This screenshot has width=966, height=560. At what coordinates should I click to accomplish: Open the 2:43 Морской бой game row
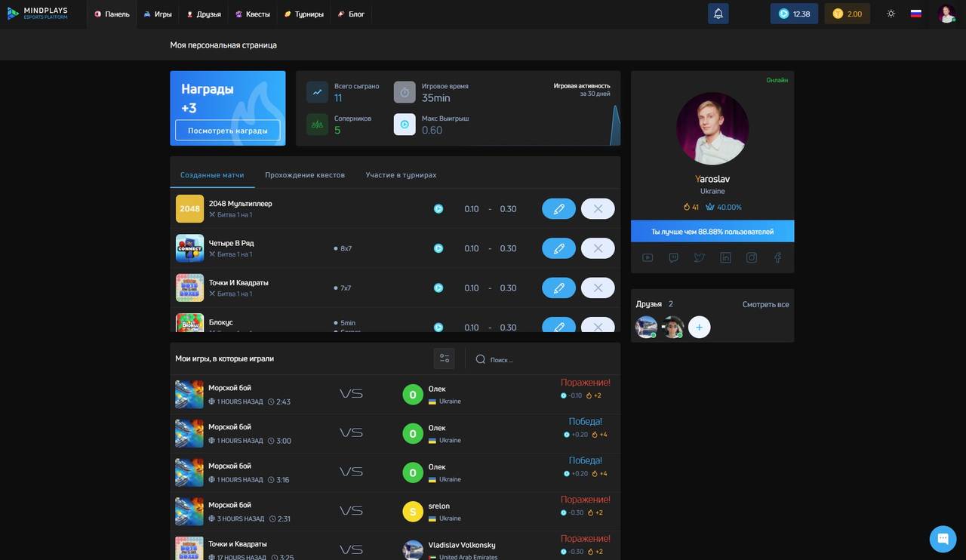pos(395,394)
